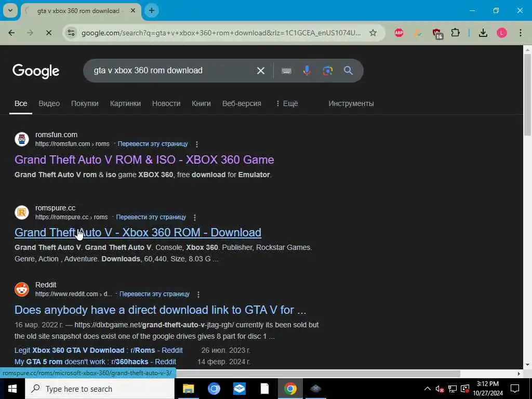Open 'Does anybody have a direct download link' result
The height and width of the screenshot is (399, 532).
160,310
